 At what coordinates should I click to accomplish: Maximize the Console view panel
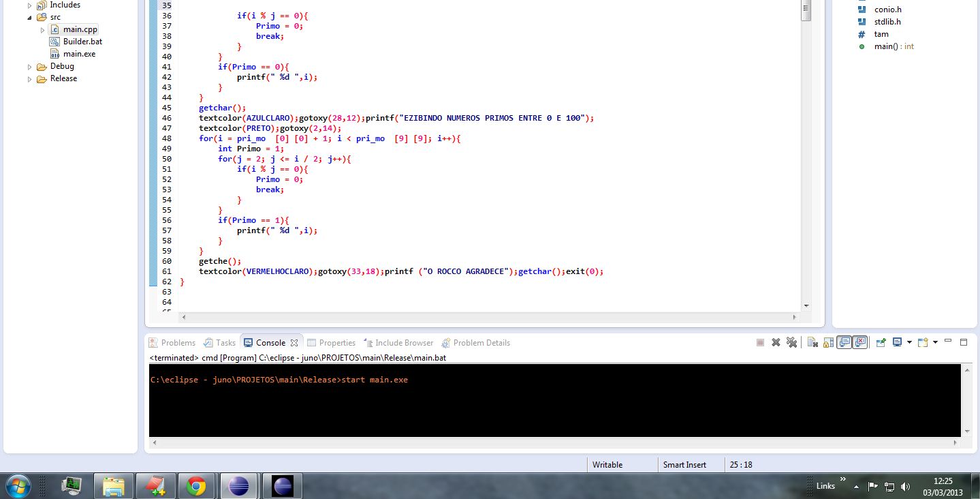pyautogui.click(x=964, y=342)
